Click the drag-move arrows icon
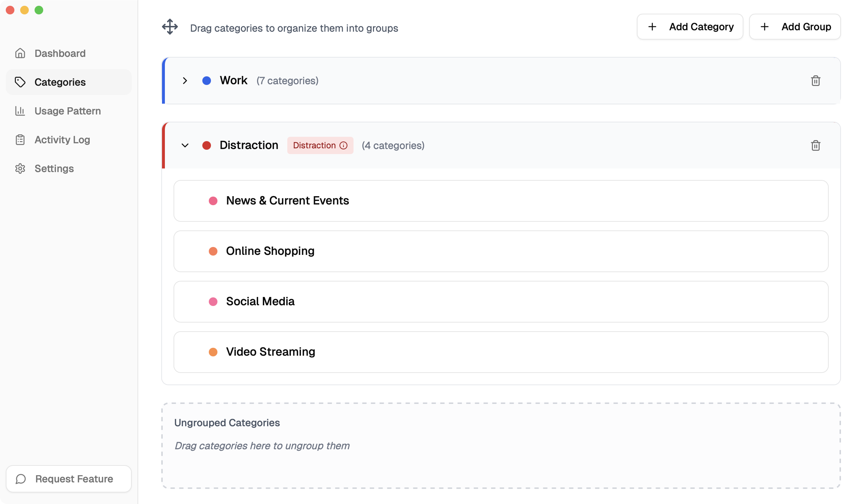 click(170, 27)
